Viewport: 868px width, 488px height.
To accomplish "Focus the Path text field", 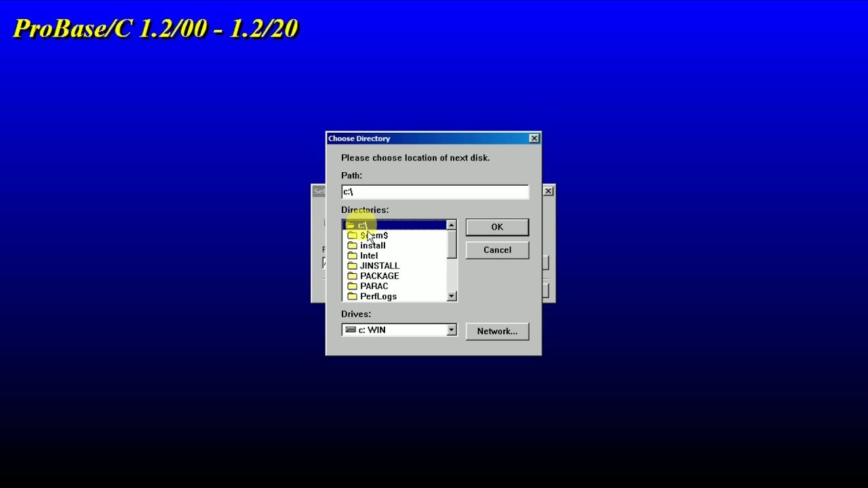I will pos(435,192).
